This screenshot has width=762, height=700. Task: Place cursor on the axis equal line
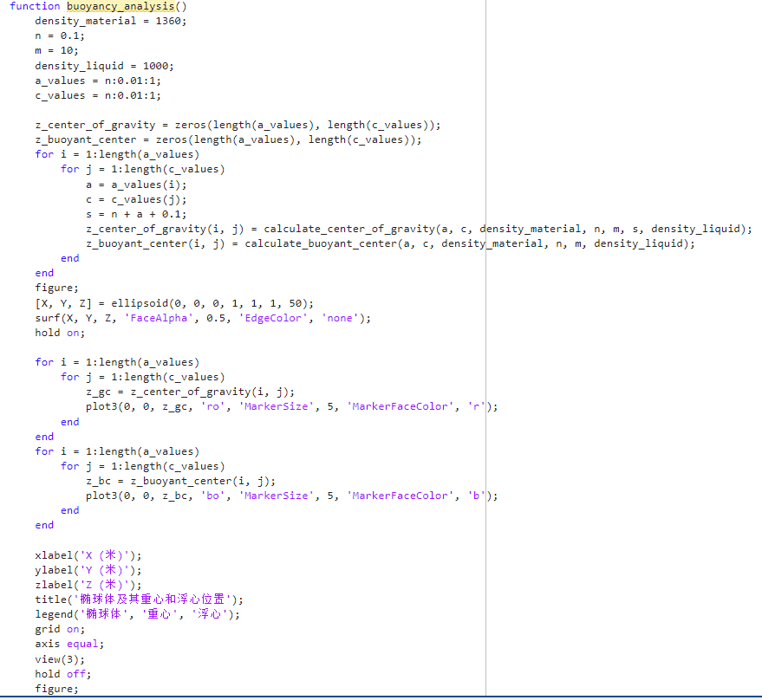click(68, 644)
